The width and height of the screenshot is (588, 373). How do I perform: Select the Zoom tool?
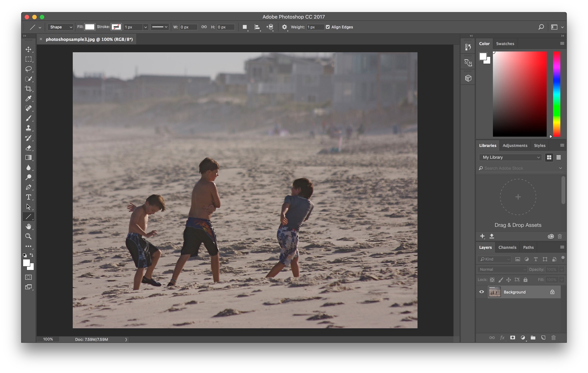(28, 236)
